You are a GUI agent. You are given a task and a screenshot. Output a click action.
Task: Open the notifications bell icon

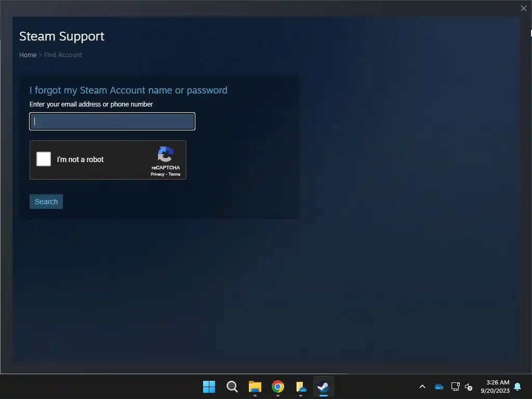[x=518, y=387]
